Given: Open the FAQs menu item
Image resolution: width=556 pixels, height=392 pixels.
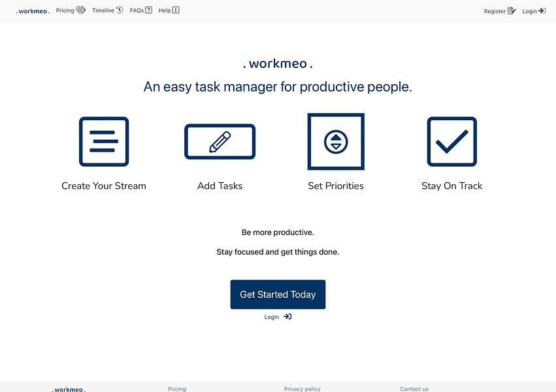Looking at the screenshot, I should tap(137, 10).
